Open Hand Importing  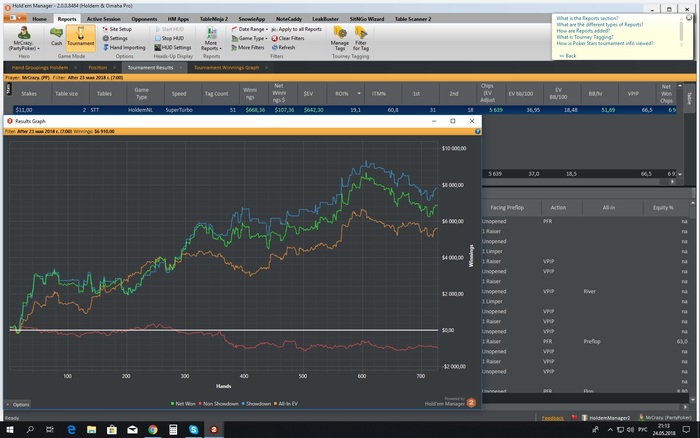(124, 47)
